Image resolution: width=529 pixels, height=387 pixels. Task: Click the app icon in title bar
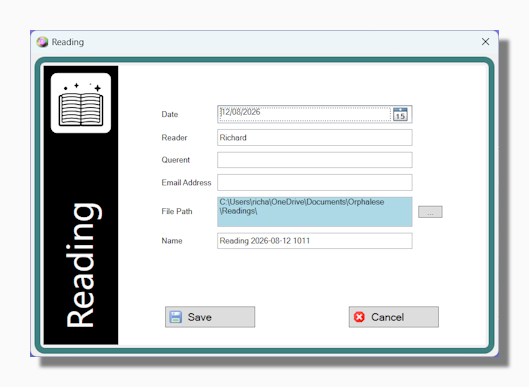(x=43, y=42)
